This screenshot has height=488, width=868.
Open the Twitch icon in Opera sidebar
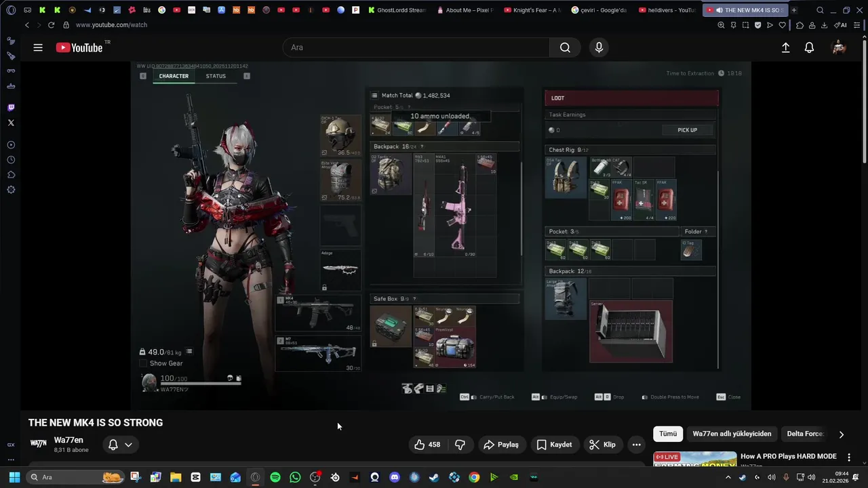click(x=11, y=108)
